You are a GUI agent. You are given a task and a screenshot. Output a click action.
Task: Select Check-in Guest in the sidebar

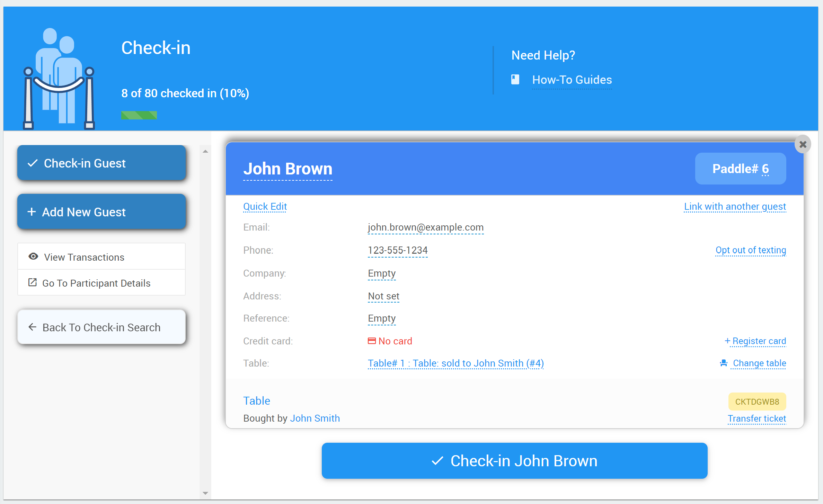pyautogui.click(x=101, y=163)
